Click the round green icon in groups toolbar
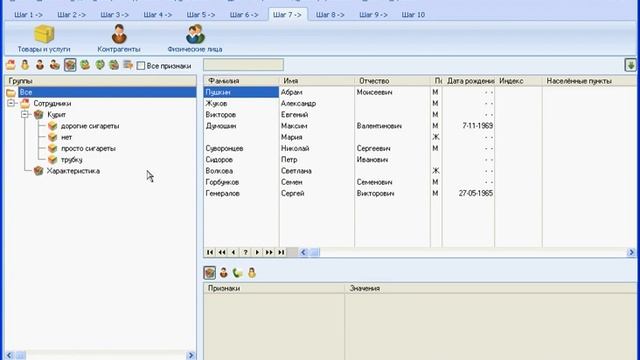Image resolution: width=640 pixels, height=360 pixels. 100,65
